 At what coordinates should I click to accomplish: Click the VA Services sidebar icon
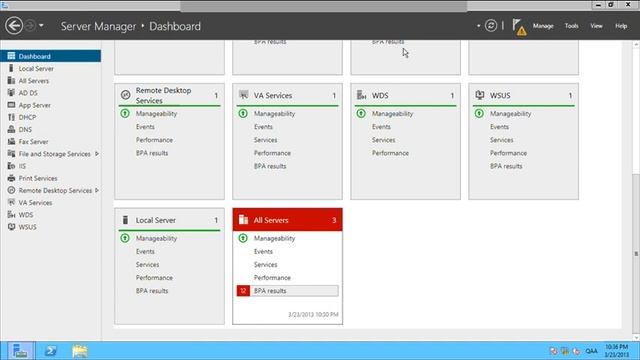pyautogui.click(x=11, y=202)
